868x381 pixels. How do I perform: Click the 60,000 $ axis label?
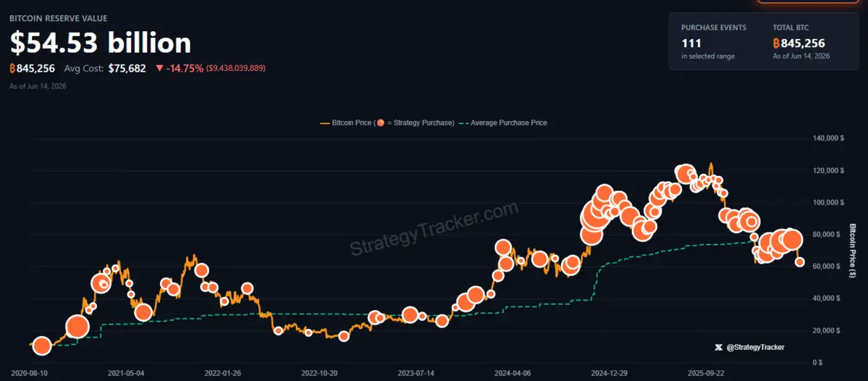pos(828,267)
